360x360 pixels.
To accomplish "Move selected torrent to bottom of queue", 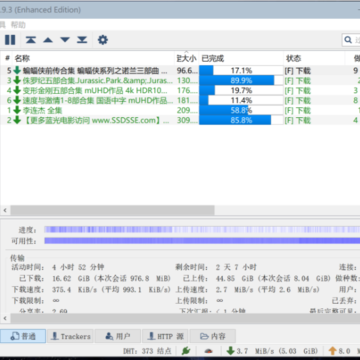I will click(82, 40).
